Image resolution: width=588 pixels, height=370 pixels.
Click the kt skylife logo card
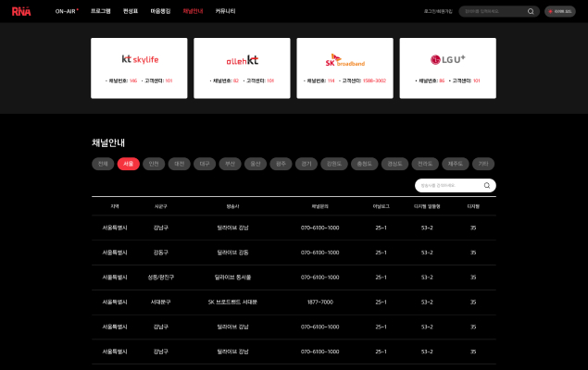140,68
